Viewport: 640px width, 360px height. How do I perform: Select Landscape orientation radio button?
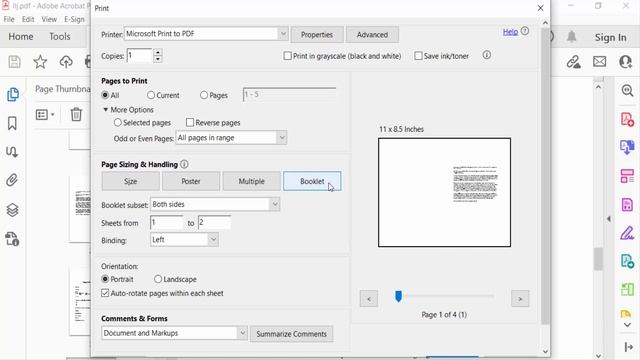(x=158, y=279)
